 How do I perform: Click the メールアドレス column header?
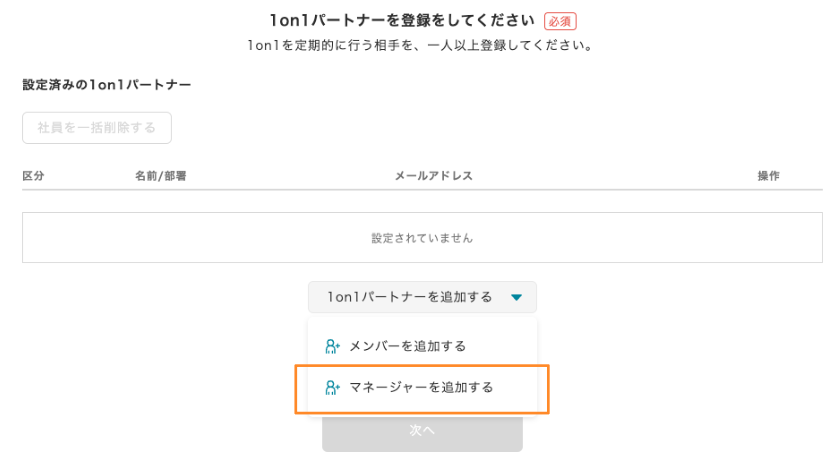pyautogui.click(x=433, y=176)
